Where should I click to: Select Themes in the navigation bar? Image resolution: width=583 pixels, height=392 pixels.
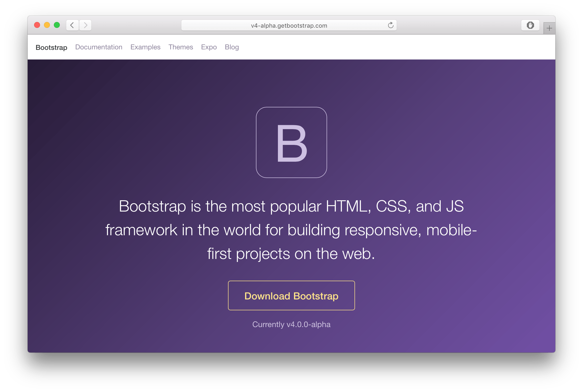(181, 47)
